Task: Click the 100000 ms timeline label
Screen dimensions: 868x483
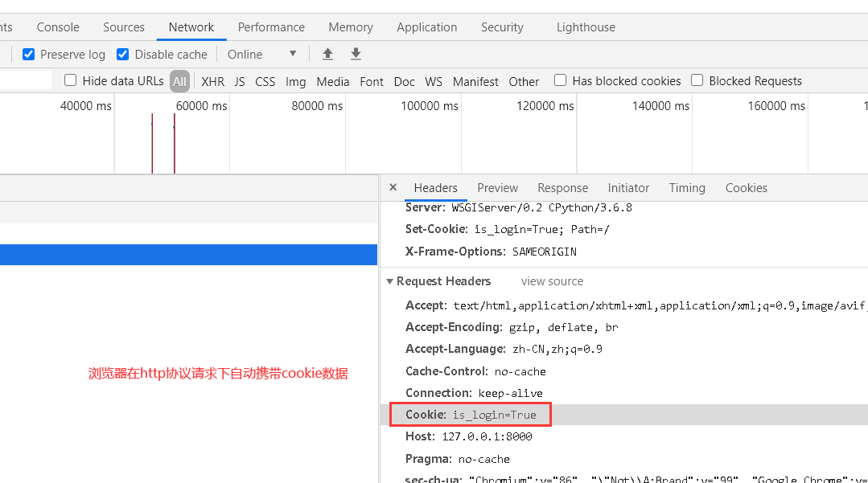Action: tap(430, 105)
